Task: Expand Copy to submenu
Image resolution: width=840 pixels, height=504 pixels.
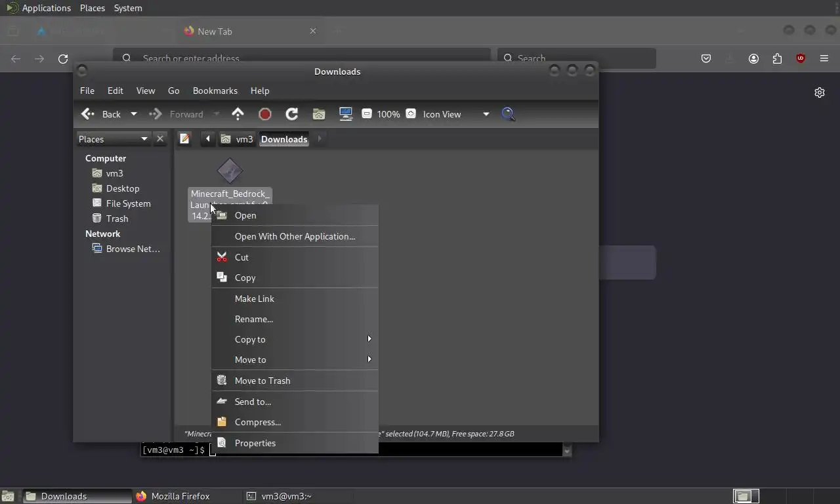Action: click(295, 339)
